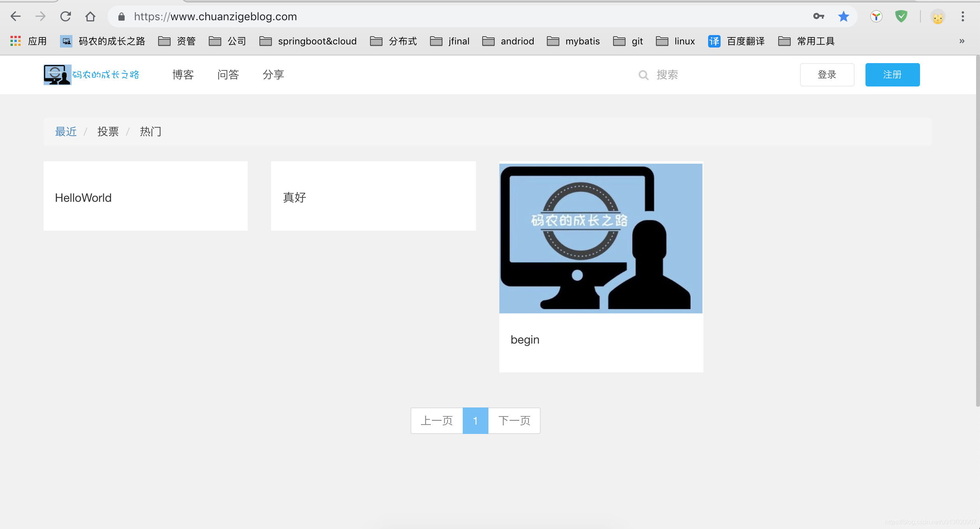Click the browser forward arrow
The image size is (980, 529).
41,16
